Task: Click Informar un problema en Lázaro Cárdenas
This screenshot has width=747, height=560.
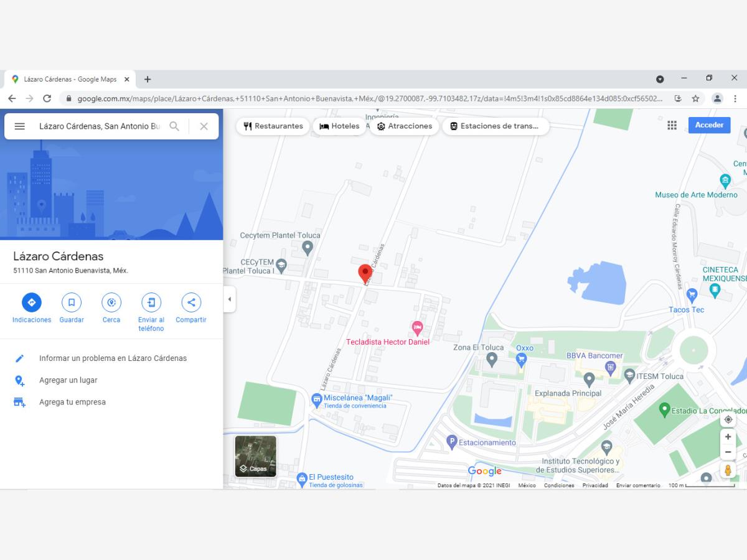Action: pyautogui.click(x=111, y=358)
